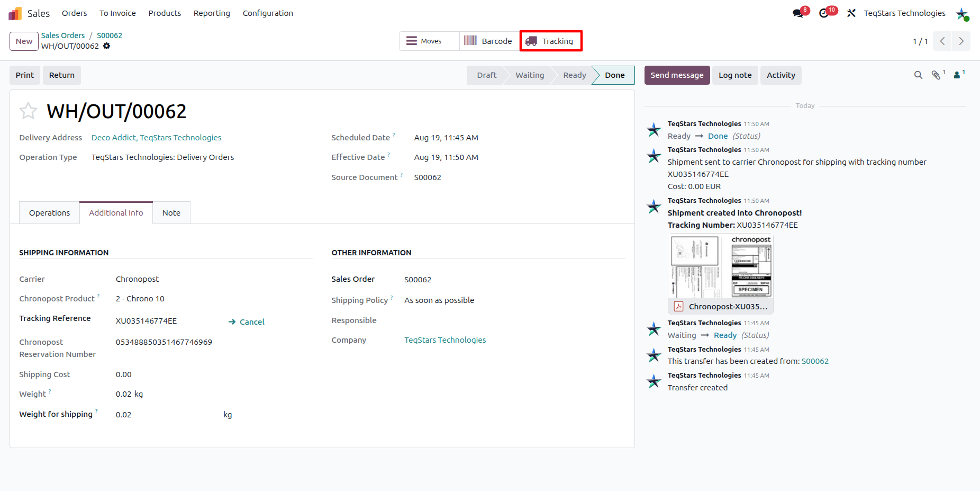
Task: Schedule an Activity
Action: (781, 75)
